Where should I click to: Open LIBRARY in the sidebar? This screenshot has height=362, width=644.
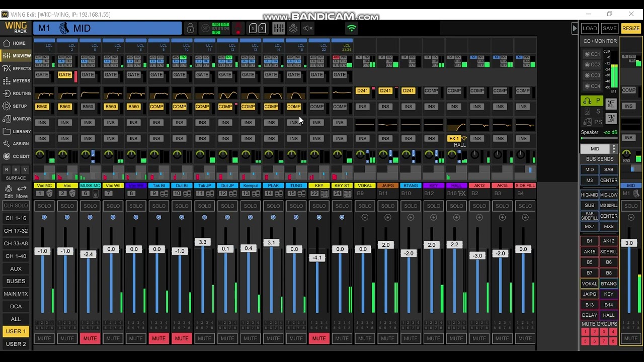pos(16,131)
